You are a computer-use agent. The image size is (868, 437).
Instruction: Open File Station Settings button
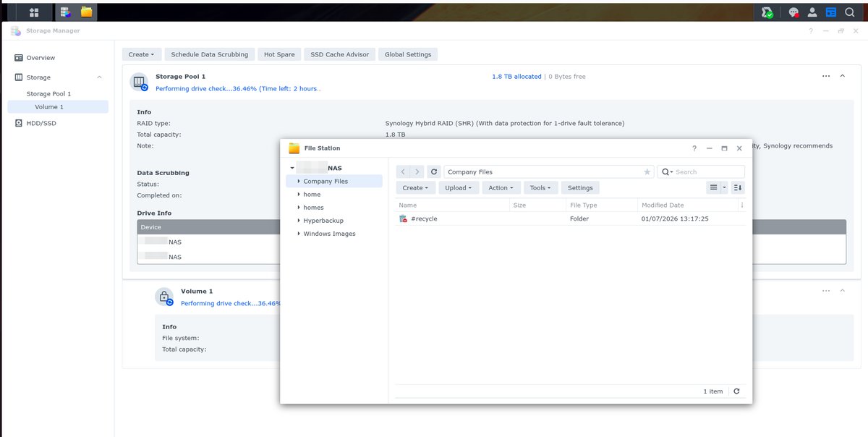click(580, 187)
